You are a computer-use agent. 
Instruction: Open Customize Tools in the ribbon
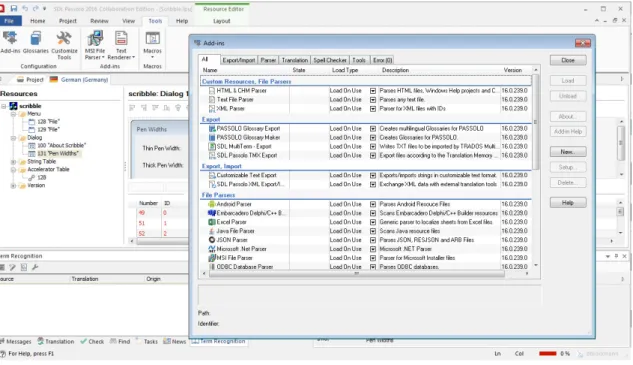(64, 38)
